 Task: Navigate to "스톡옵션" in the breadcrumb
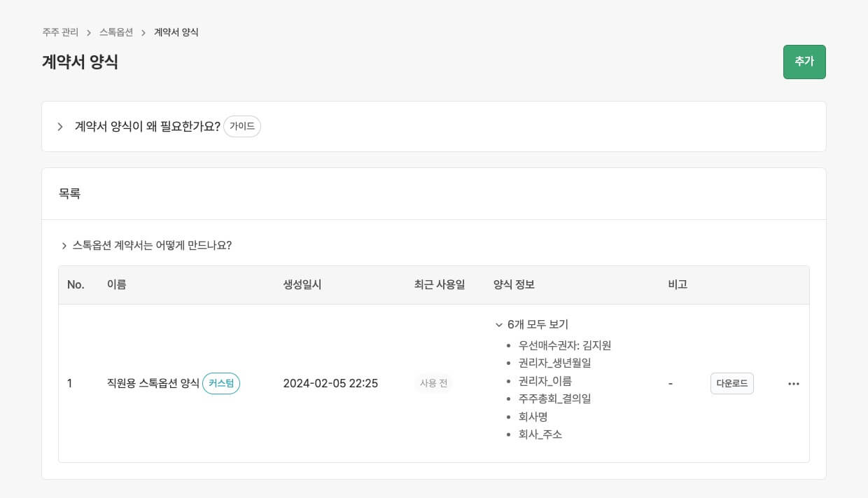pyautogui.click(x=115, y=32)
